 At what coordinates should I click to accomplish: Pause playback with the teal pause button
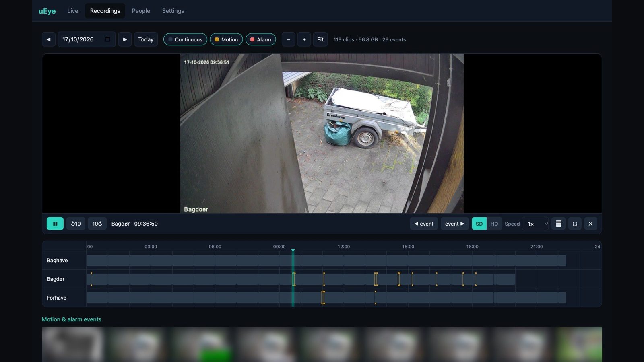(55, 224)
